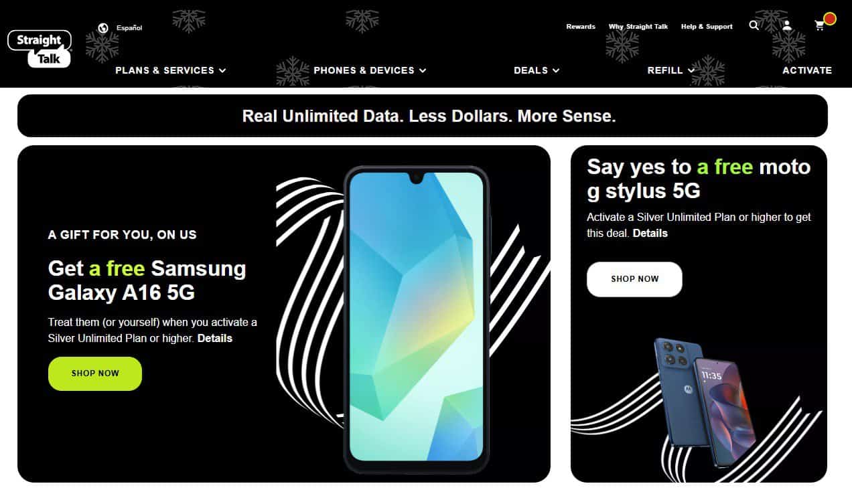
Task: Open the account profile icon
Action: 787,25
